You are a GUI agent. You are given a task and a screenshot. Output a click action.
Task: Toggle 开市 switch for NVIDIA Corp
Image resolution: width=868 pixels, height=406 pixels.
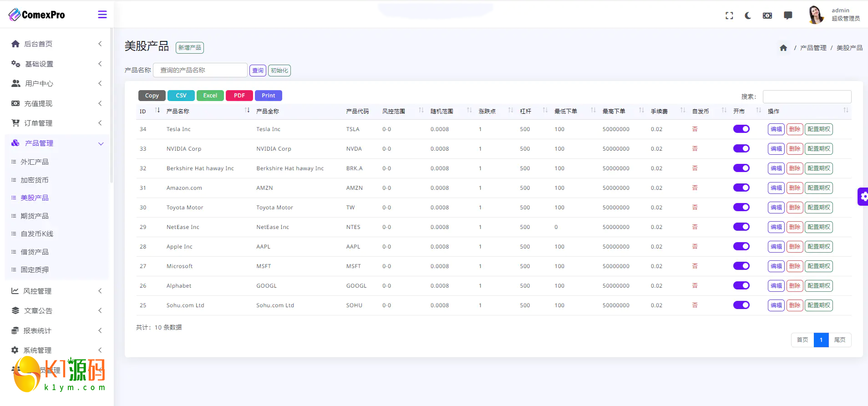coord(741,148)
